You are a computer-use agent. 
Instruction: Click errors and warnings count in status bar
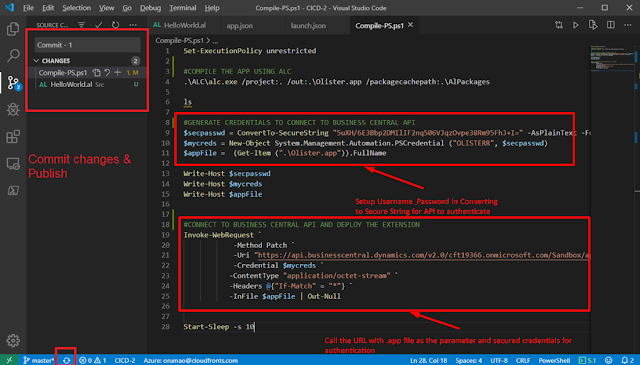[x=93, y=360]
